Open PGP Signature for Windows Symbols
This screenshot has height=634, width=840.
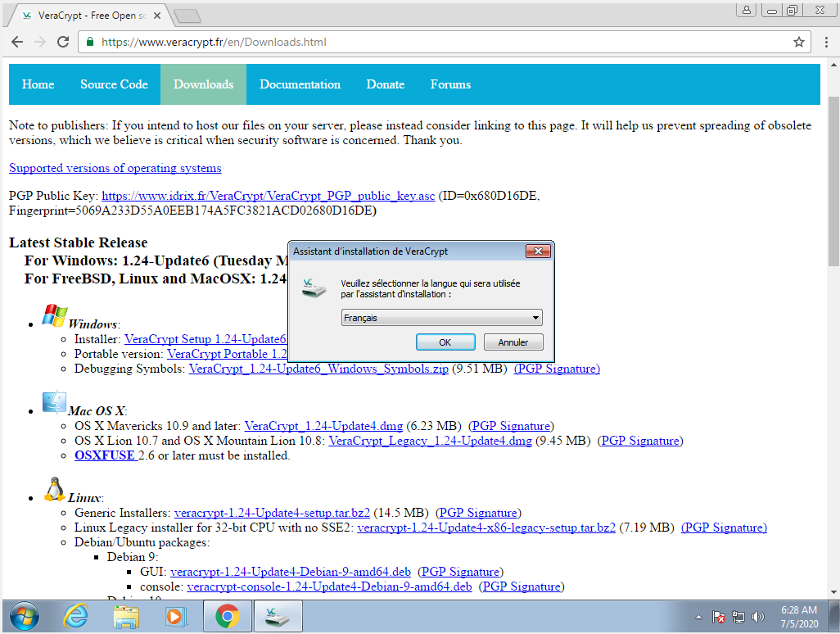(x=558, y=369)
